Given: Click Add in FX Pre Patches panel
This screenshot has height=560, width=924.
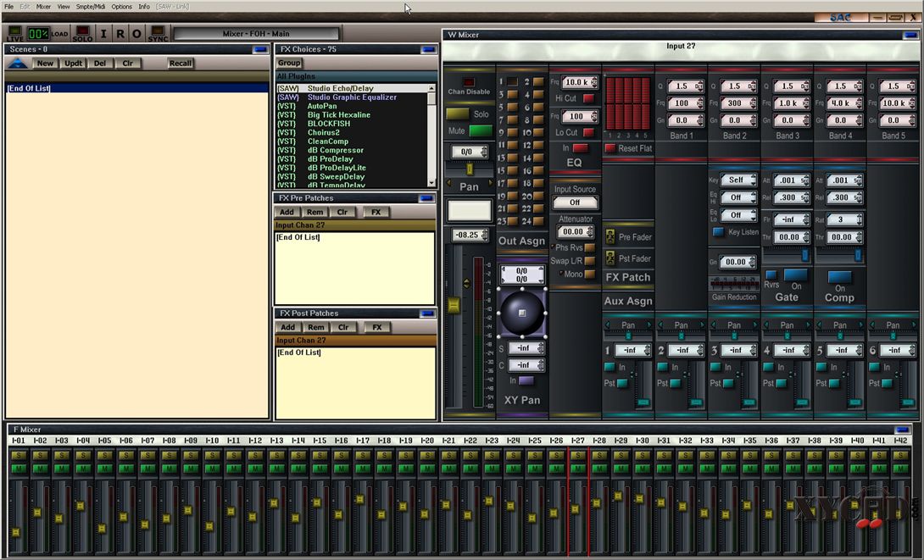Looking at the screenshot, I should coord(287,212).
